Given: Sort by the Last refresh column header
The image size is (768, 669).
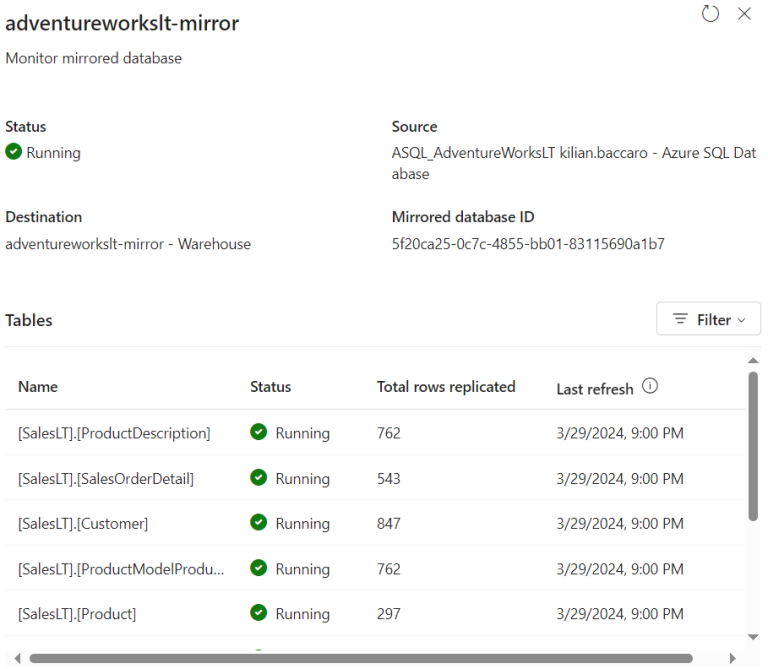Looking at the screenshot, I should tap(595, 389).
